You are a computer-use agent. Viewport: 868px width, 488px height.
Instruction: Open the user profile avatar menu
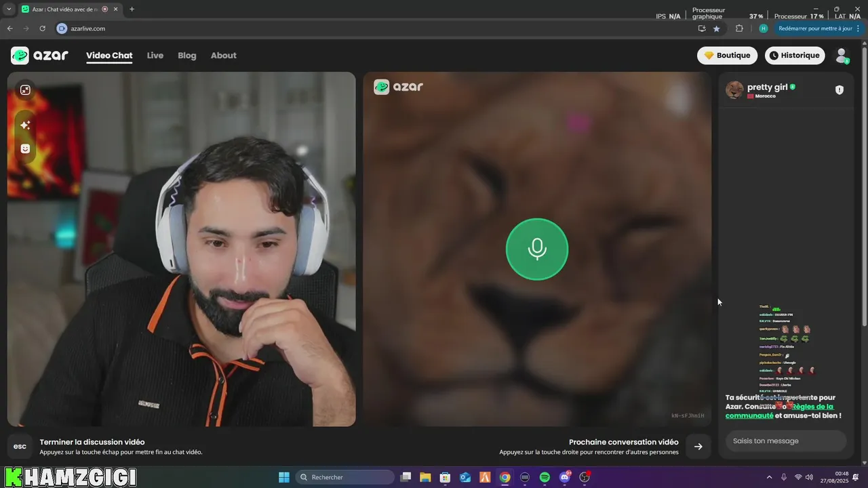pos(842,56)
